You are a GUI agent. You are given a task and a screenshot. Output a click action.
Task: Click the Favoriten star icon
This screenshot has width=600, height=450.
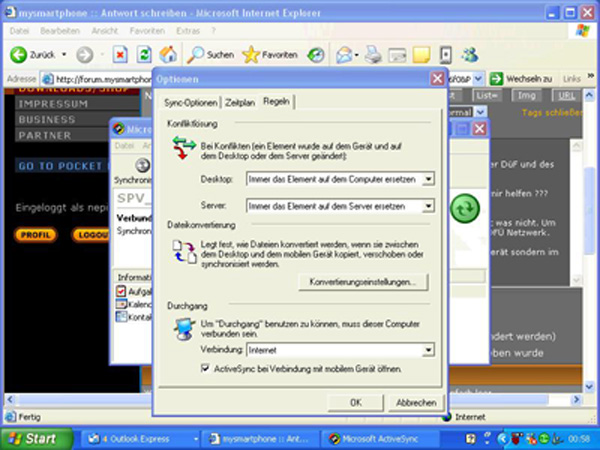coord(251,55)
